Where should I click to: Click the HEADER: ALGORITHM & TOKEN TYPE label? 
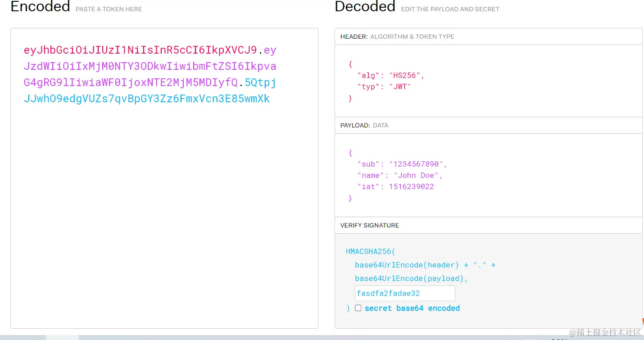[x=397, y=36]
